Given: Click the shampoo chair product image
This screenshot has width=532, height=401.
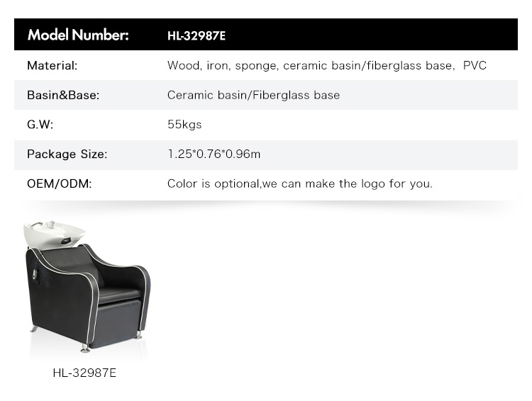Looking at the screenshot, I should pyautogui.click(x=87, y=287).
